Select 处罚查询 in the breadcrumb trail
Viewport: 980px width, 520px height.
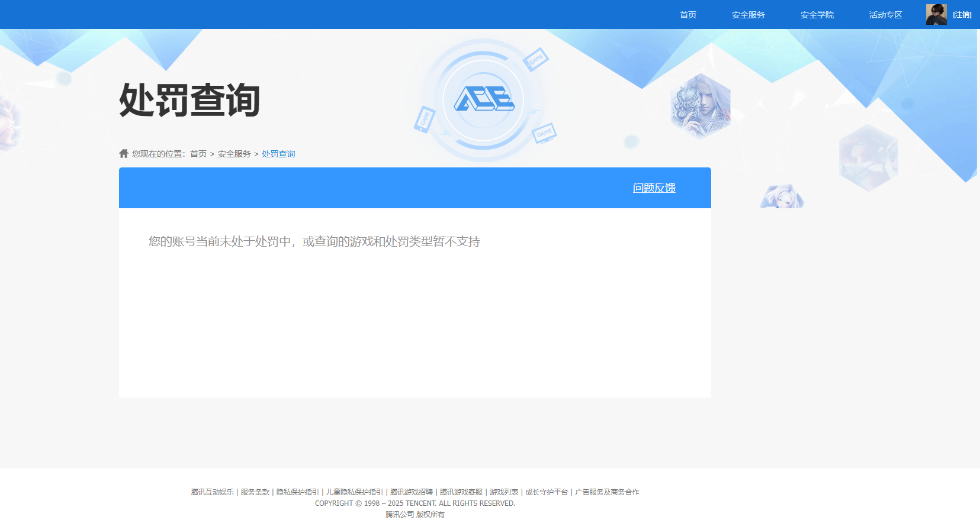278,154
